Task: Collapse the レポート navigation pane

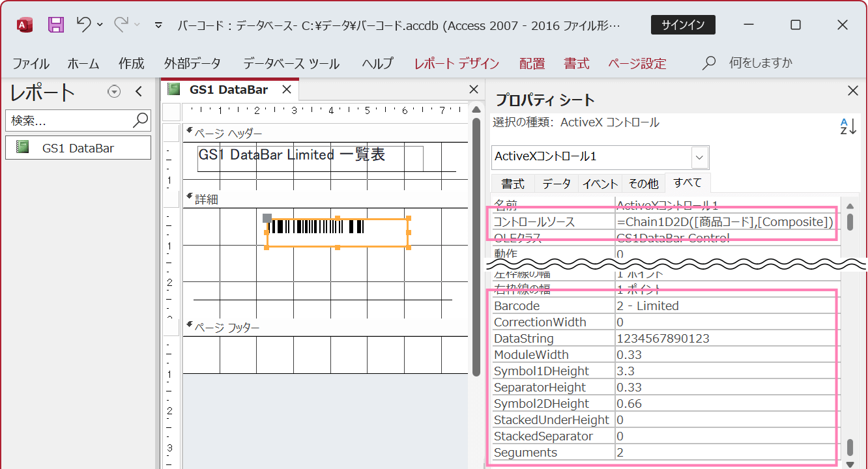Action: pyautogui.click(x=138, y=92)
